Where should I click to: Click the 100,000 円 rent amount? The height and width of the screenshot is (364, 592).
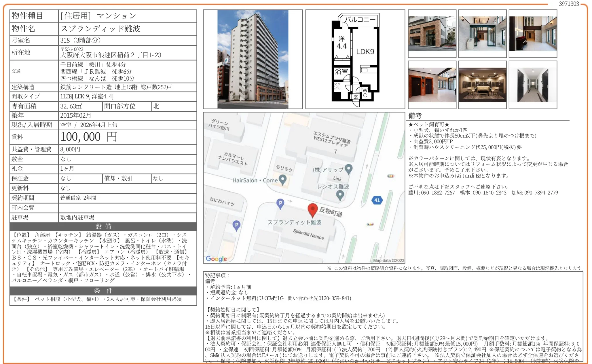coord(89,137)
